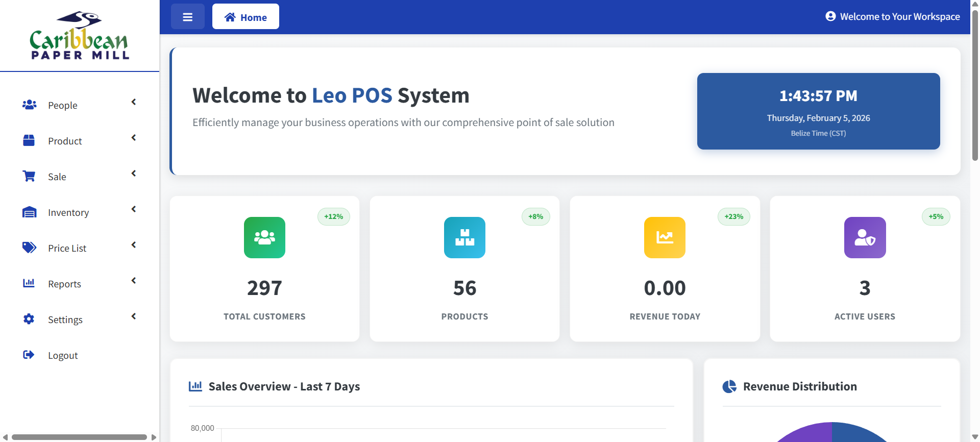Toggle the hamburger sidebar menu button
This screenshot has width=980, height=442.
coord(188,17)
